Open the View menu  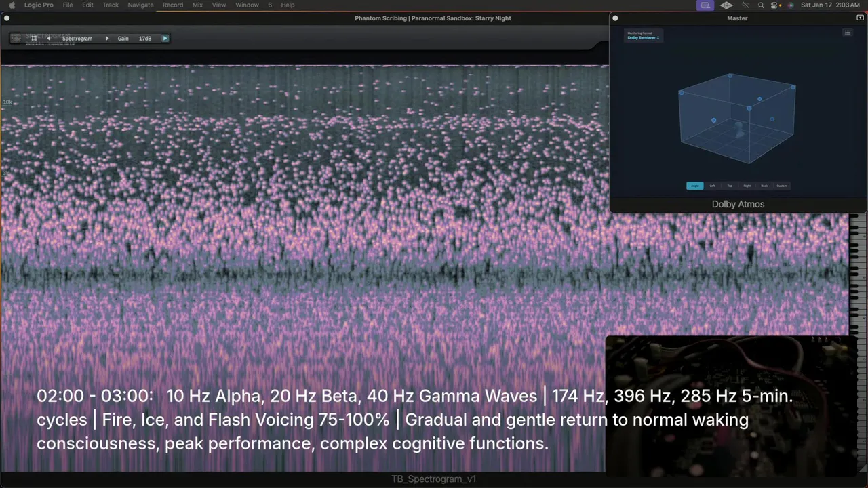pos(219,5)
